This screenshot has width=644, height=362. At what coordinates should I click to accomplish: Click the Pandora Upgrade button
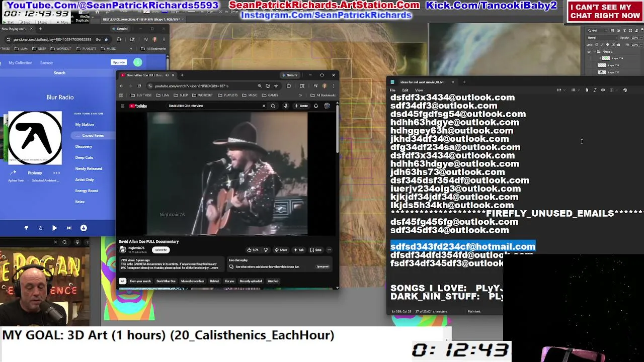click(119, 62)
